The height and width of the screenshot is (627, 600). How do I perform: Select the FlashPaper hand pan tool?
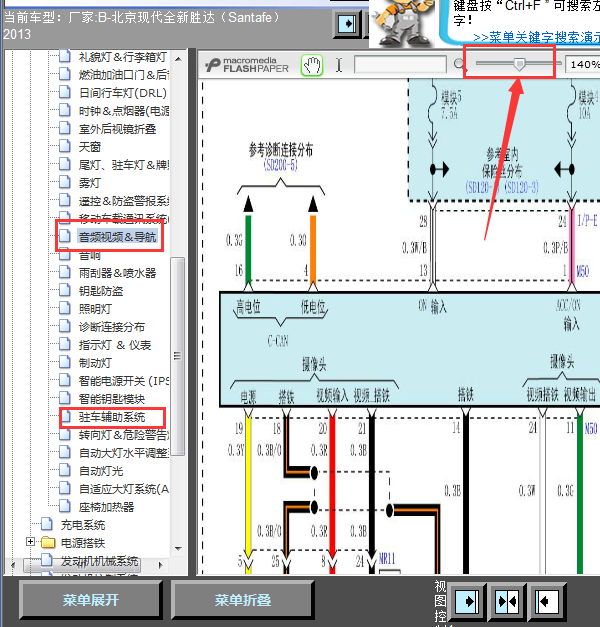point(312,65)
